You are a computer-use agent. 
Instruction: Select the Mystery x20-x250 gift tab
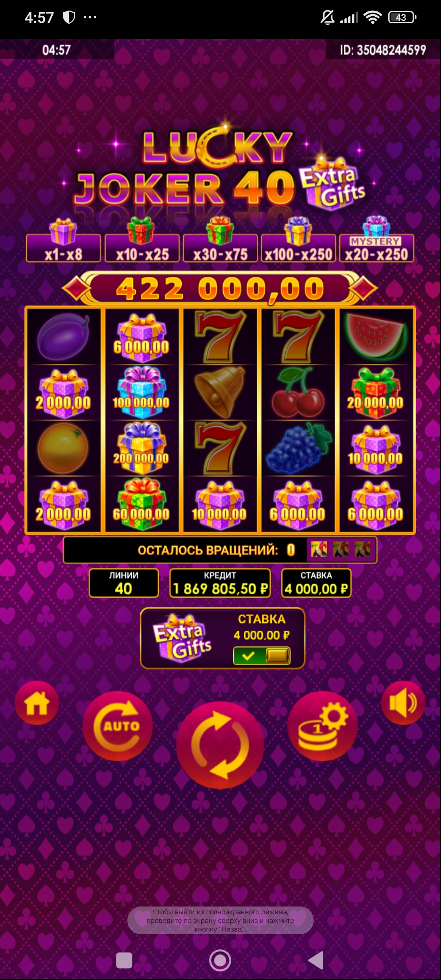coord(376,248)
